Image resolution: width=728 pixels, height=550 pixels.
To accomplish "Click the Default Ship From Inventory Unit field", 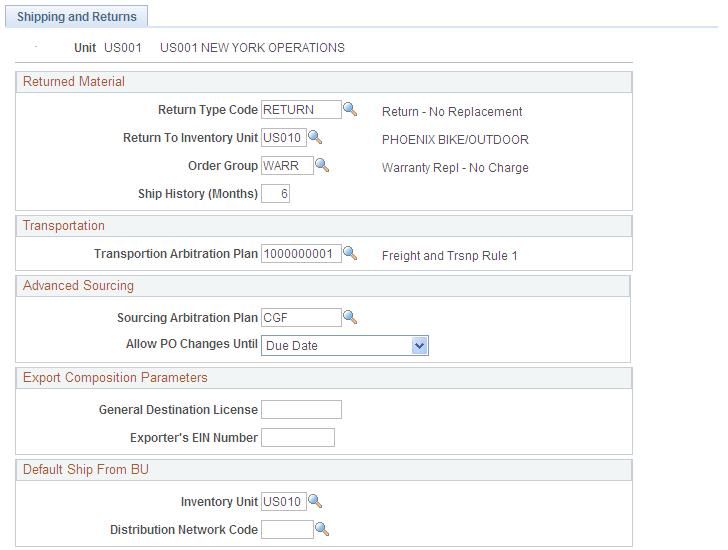I will pos(284,501).
